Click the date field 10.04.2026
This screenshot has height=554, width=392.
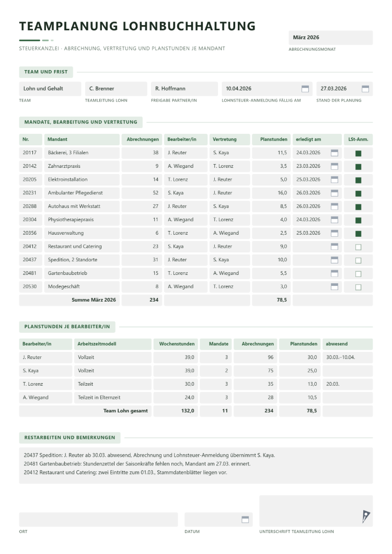click(x=267, y=89)
